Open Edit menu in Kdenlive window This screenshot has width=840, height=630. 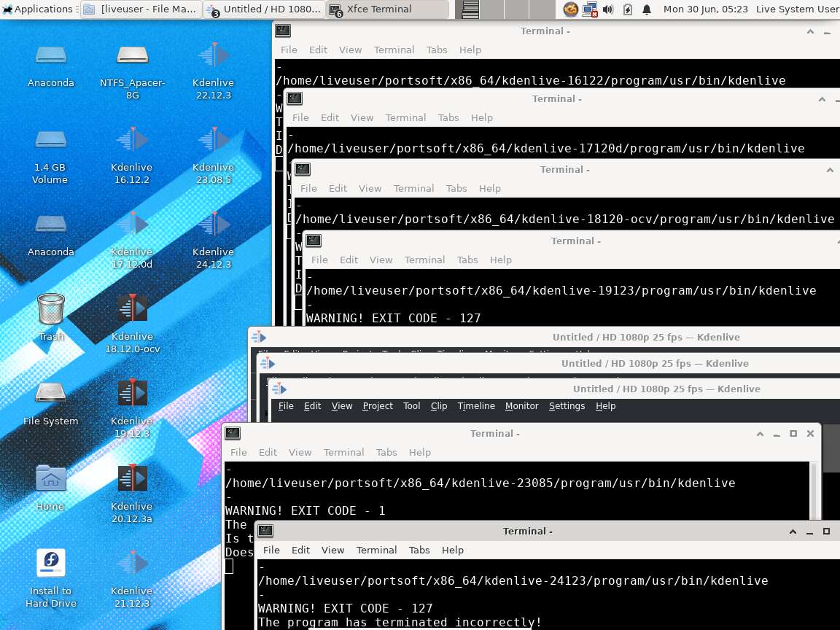coord(312,405)
